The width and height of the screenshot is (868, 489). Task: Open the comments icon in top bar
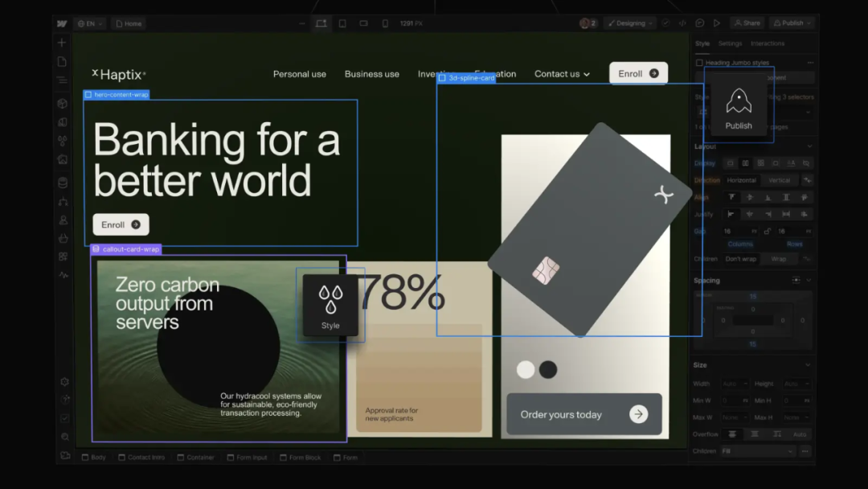[x=699, y=23]
